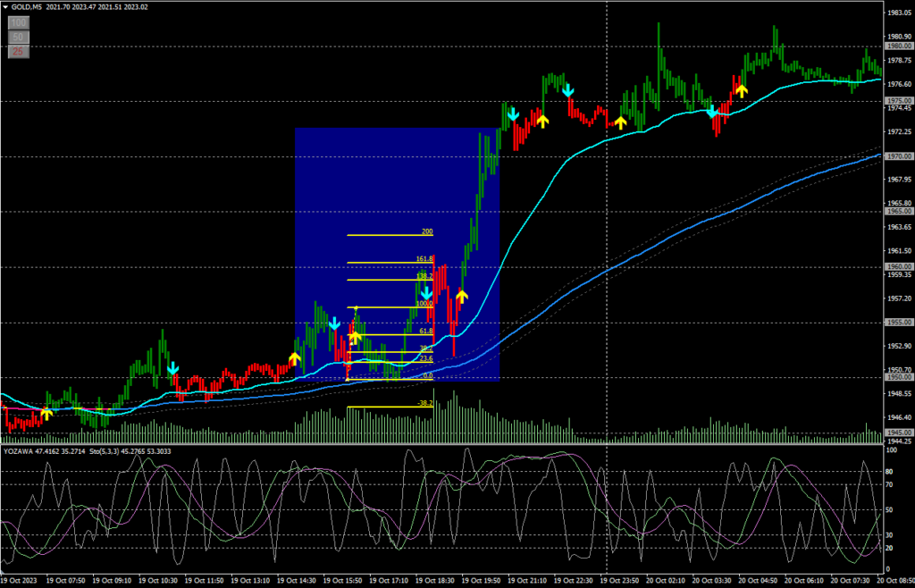
Task: Select the Fibonacci -38.2 level label
Action: tap(424, 403)
